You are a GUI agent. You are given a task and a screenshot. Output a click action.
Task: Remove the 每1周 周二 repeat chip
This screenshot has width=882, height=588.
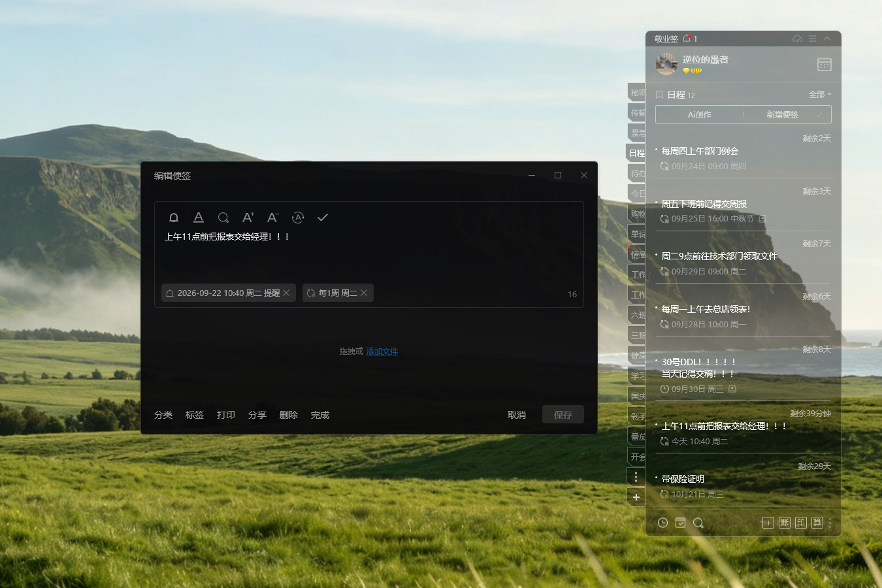[364, 293]
